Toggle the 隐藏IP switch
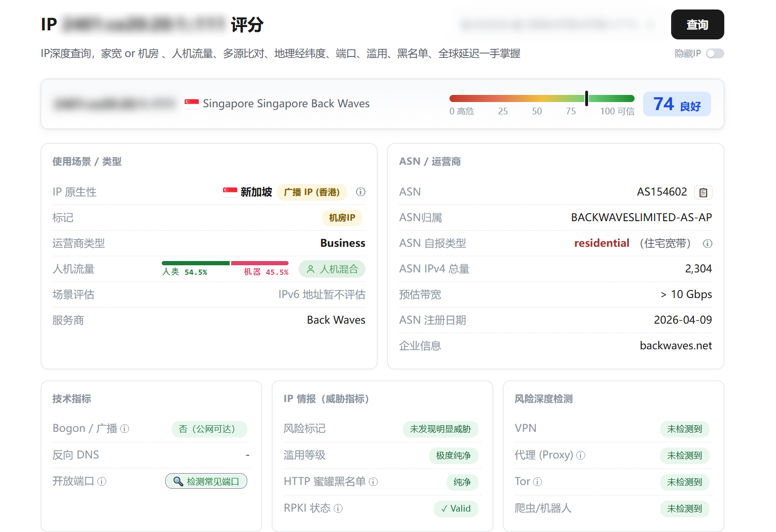 (x=715, y=54)
